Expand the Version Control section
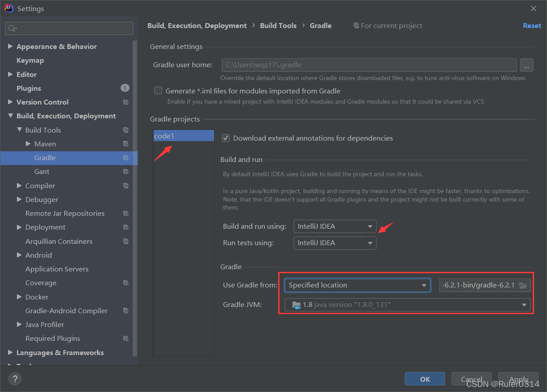 point(10,102)
